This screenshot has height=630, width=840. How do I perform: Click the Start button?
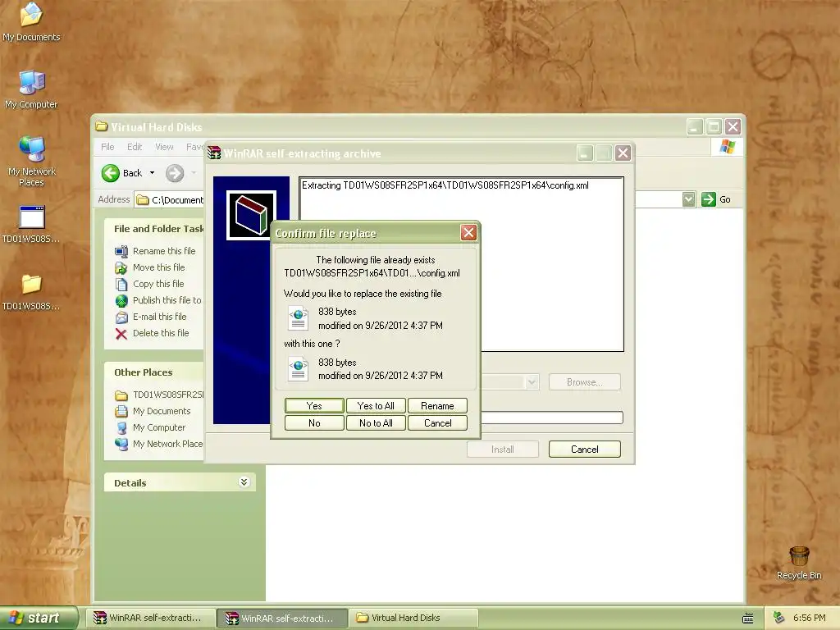(38, 618)
